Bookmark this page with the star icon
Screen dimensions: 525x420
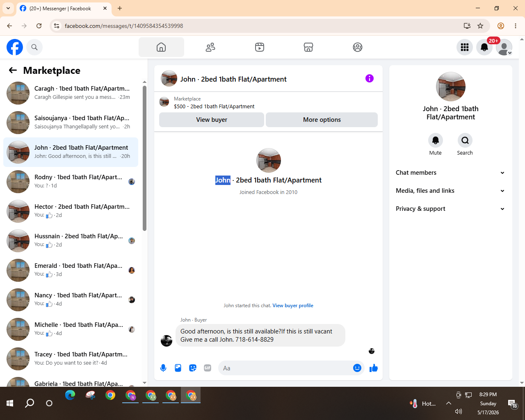(480, 26)
